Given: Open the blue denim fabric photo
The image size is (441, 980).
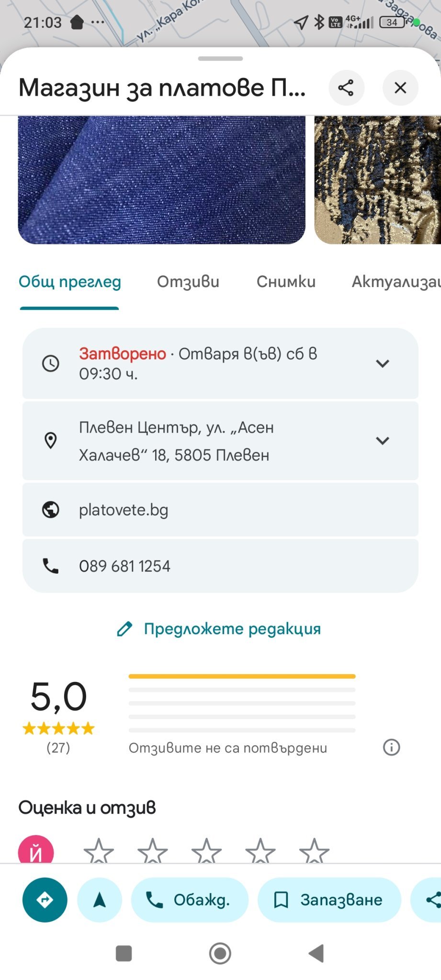Looking at the screenshot, I should click(161, 179).
